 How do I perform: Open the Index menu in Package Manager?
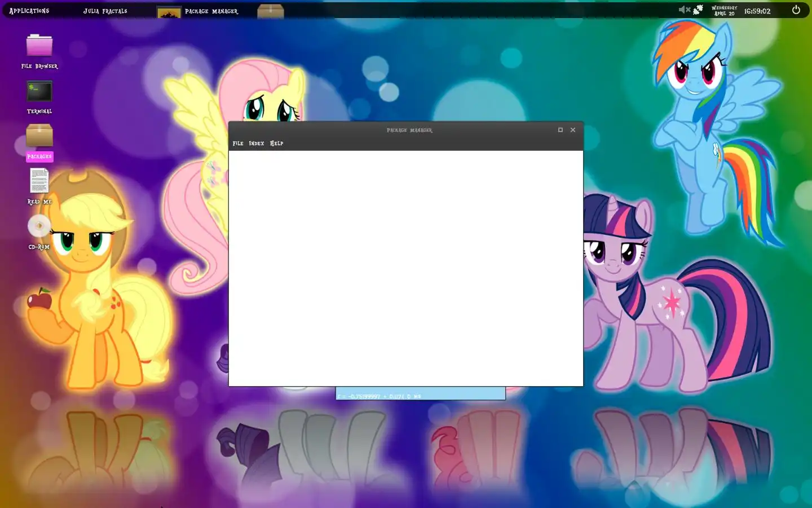pyautogui.click(x=257, y=143)
